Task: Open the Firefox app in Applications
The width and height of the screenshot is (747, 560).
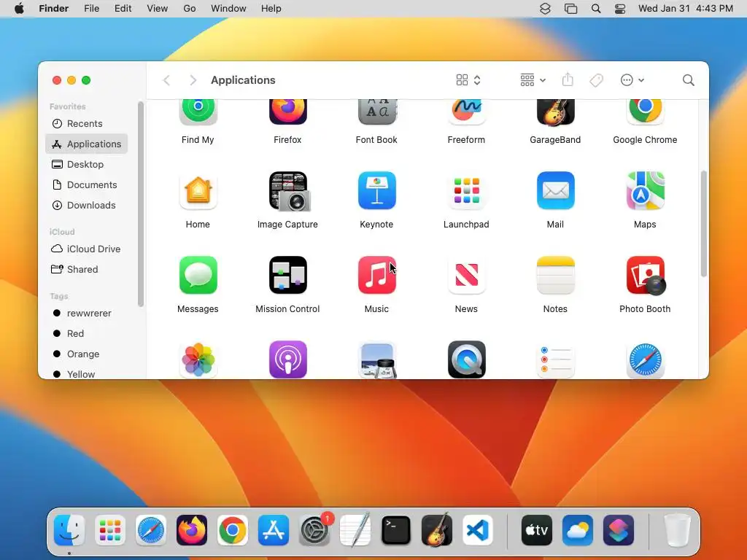Action: coord(287,112)
